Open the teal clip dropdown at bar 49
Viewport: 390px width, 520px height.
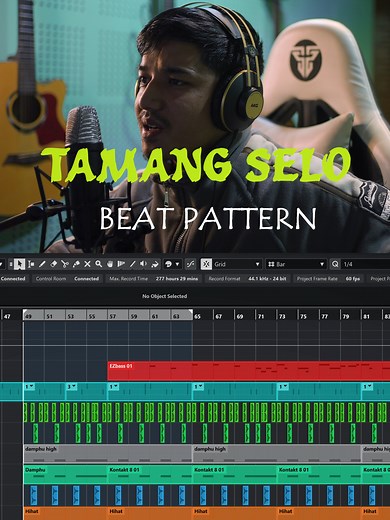click(x=30, y=387)
